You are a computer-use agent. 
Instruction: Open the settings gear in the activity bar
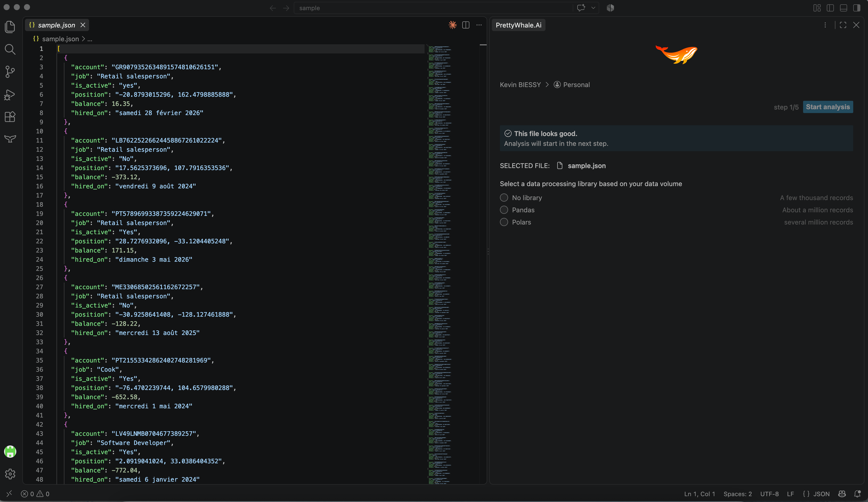[x=10, y=474]
